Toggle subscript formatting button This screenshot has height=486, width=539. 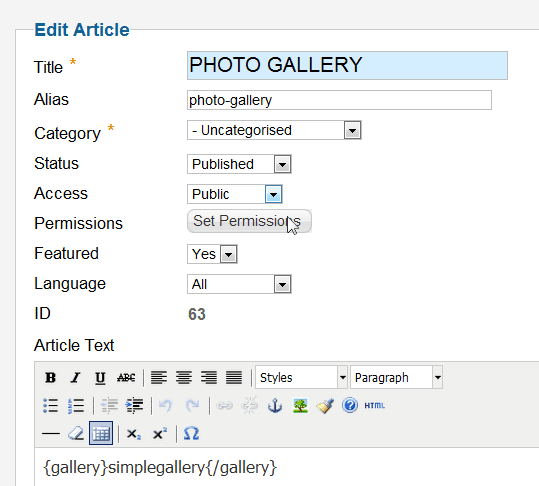pos(133,434)
